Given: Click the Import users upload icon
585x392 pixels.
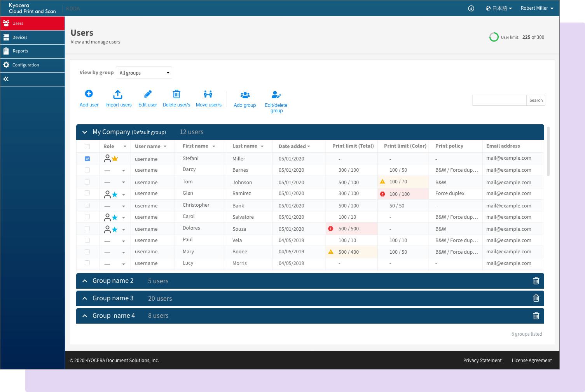Looking at the screenshot, I should click(x=118, y=94).
